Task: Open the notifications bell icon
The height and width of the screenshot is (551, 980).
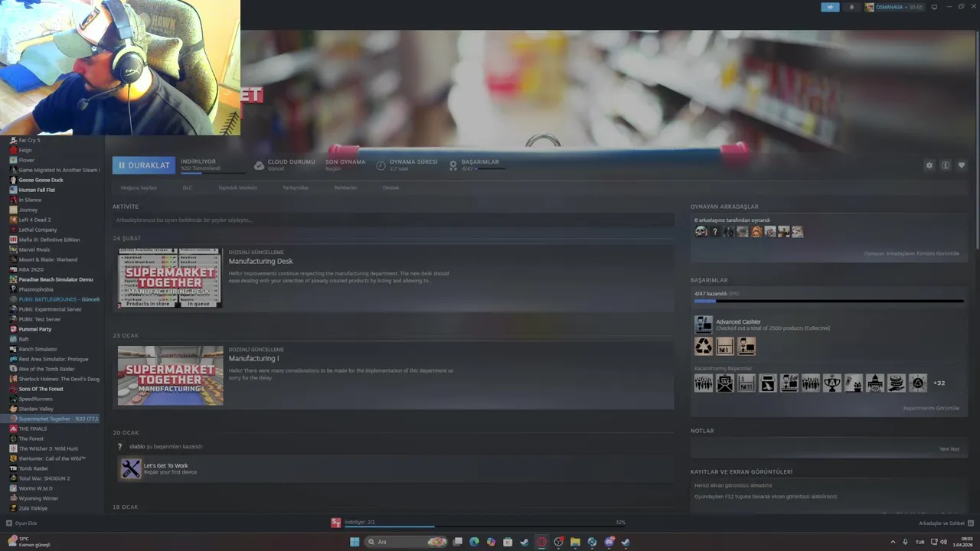Action: pyautogui.click(x=851, y=7)
